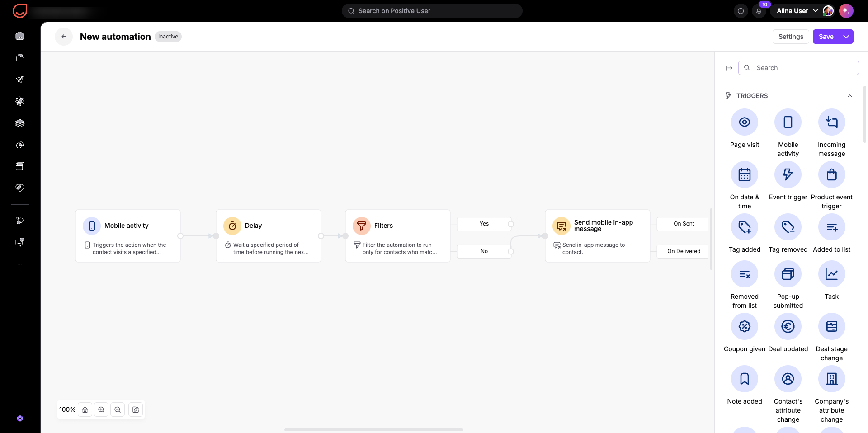Select the Delay node on canvas

click(269, 236)
